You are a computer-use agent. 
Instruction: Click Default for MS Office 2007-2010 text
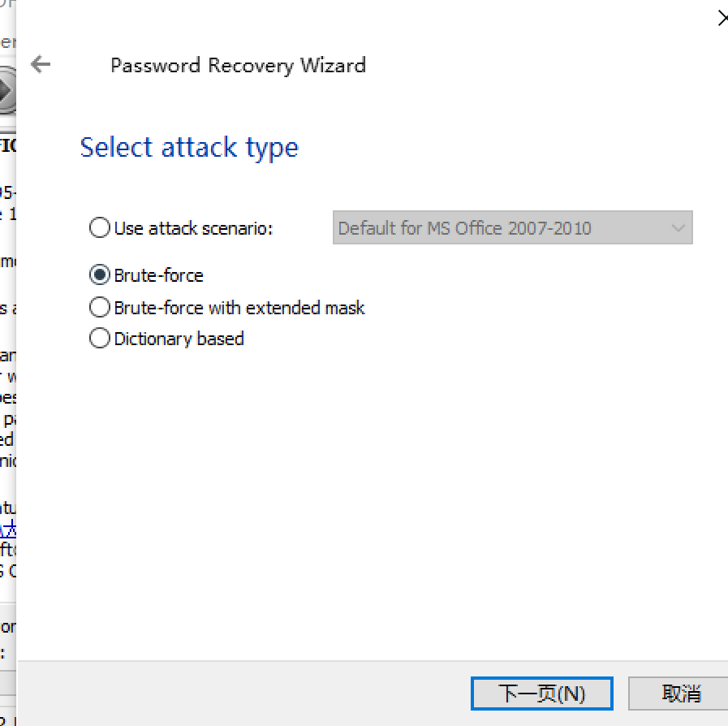464,228
